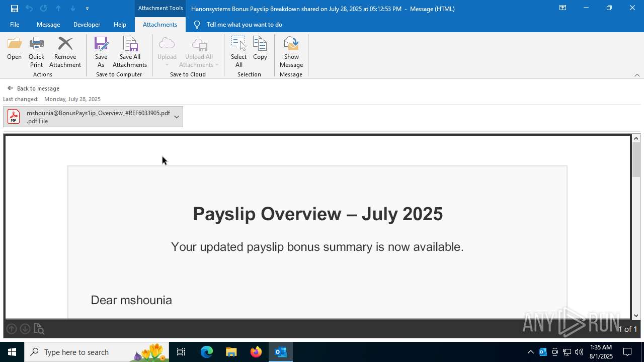Show Message to return to email body

point(291,52)
